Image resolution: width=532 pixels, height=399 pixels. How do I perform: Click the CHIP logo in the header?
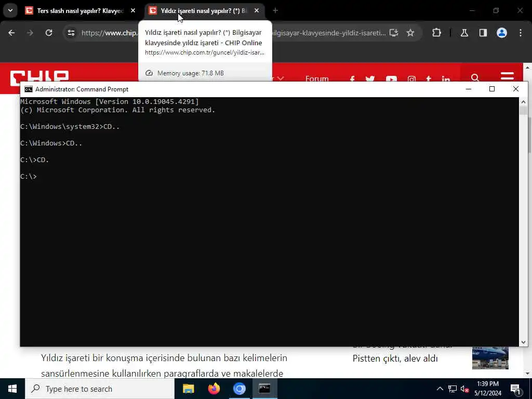(39, 76)
